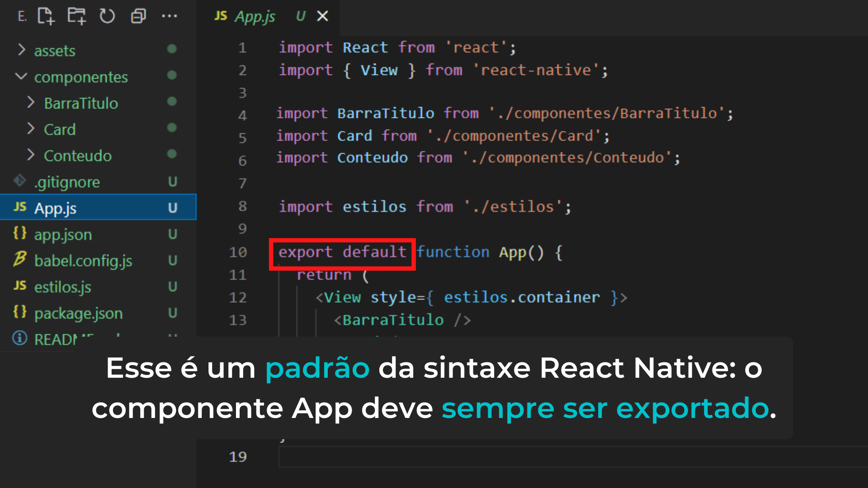The image size is (868, 488).
Task: Click the JS icon beside estilos.js
Action: (x=20, y=286)
